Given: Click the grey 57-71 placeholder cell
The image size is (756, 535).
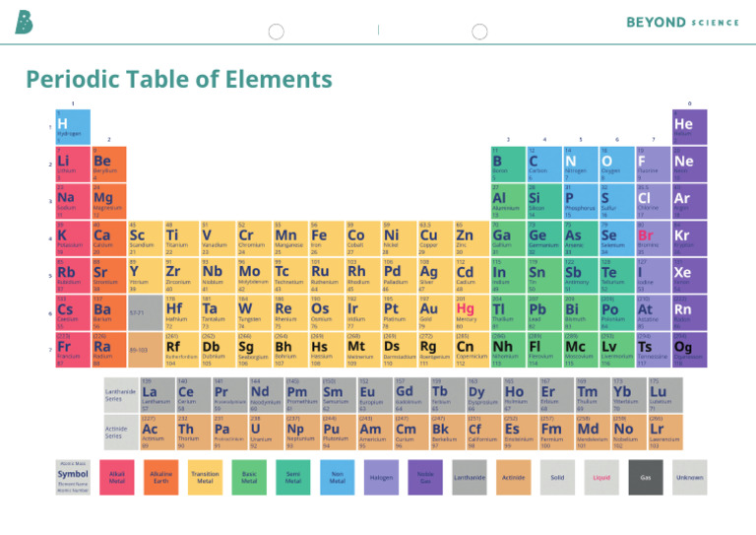Looking at the screenshot, I should point(145,312).
